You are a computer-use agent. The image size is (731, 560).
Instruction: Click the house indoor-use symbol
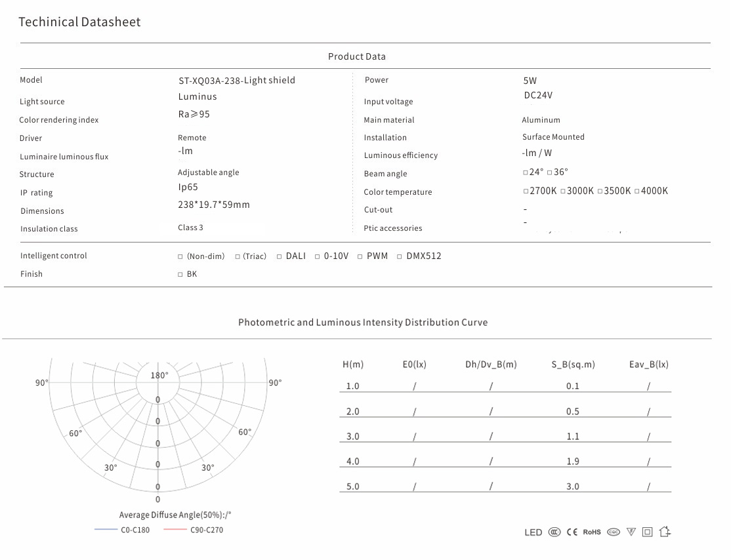click(x=665, y=532)
